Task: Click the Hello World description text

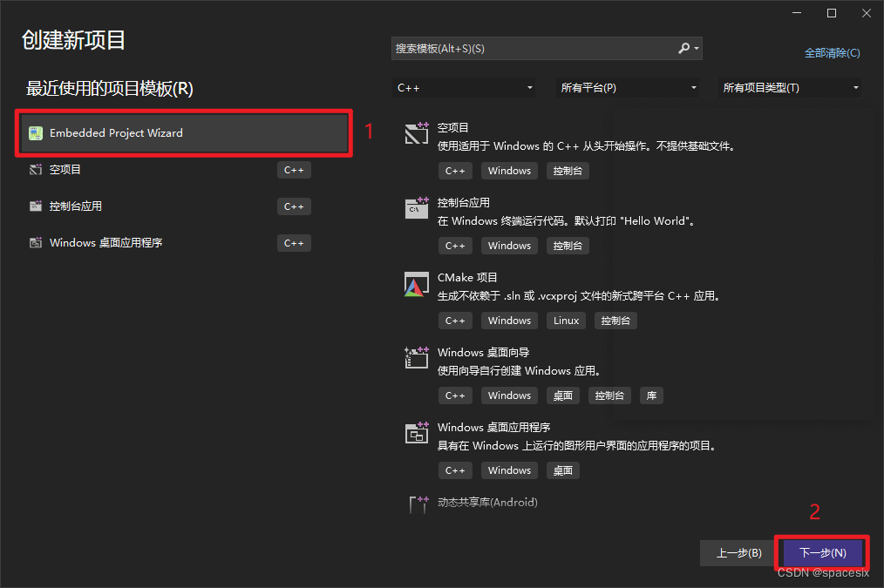Action: pos(568,221)
